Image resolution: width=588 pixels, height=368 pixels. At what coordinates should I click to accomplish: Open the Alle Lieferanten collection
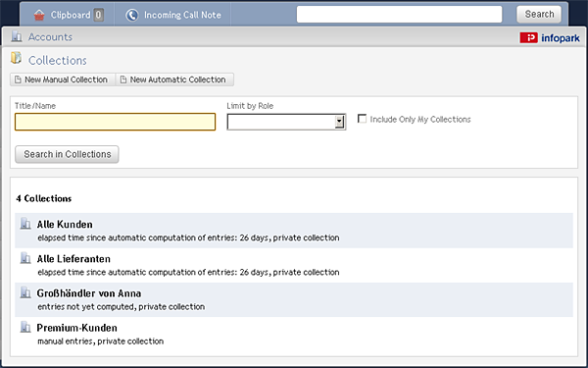coord(73,259)
